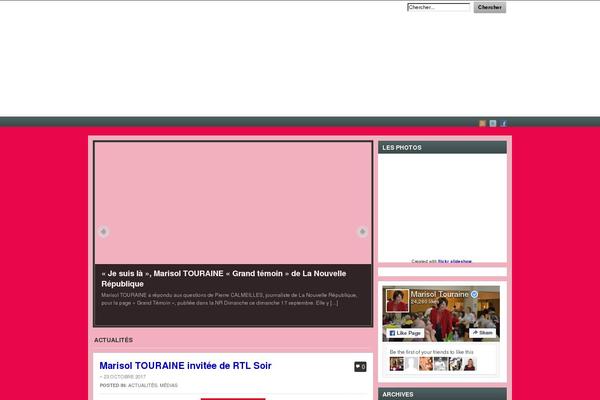Open the « Je suis là » Grand témoin slide title
This screenshot has width=600, height=400.
tap(224, 279)
